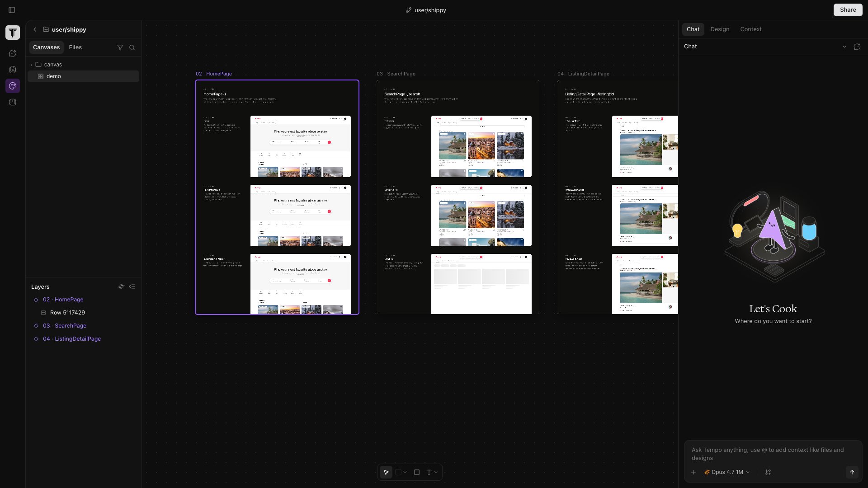Click the Layers panel heading
This screenshot has width=868, height=488.
(40, 286)
